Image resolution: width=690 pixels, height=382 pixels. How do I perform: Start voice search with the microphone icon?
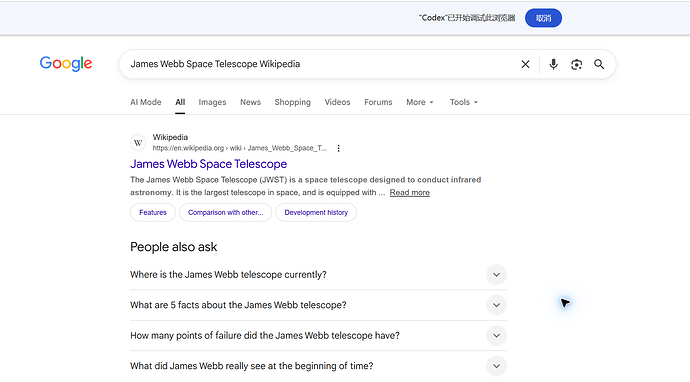pos(553,64)
